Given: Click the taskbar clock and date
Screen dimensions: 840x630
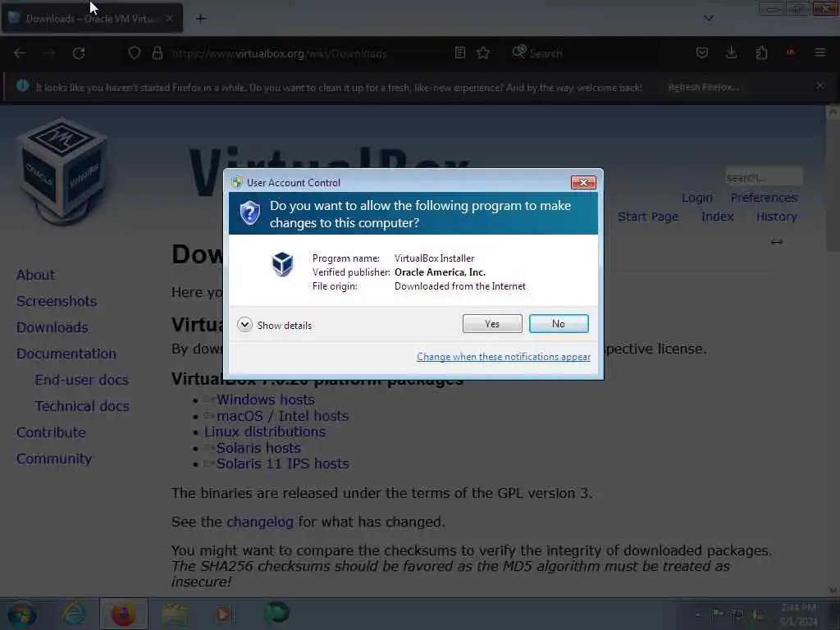Looking at the screenshot, I should [x=798, y=614].
